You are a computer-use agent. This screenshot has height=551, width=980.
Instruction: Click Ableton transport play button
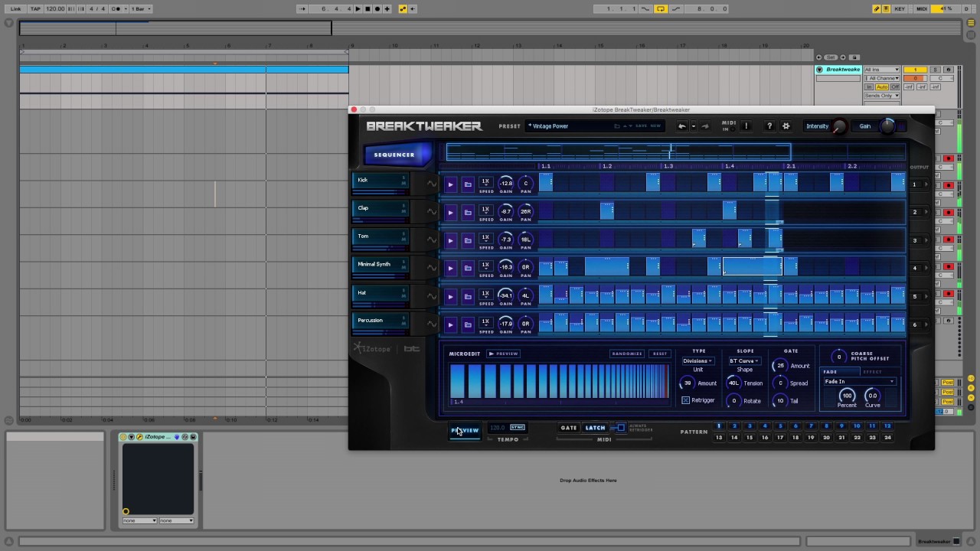click(358, 8)
